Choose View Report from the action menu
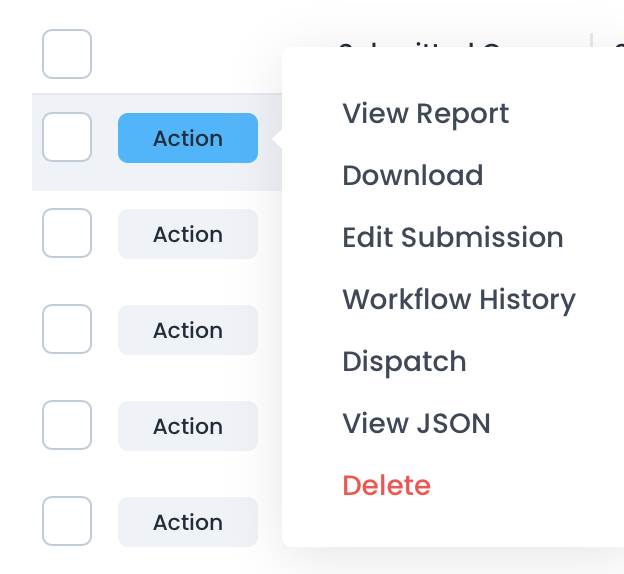624x574 pixels. tap(425, 113)
